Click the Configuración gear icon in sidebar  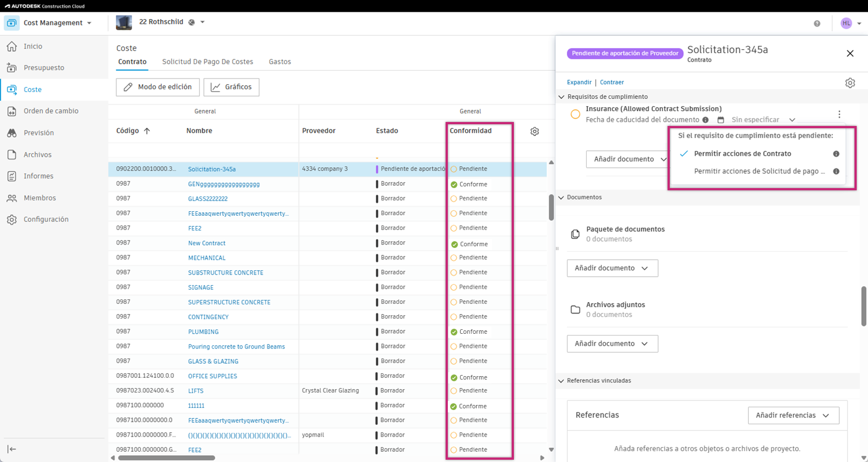click(12, 220)
